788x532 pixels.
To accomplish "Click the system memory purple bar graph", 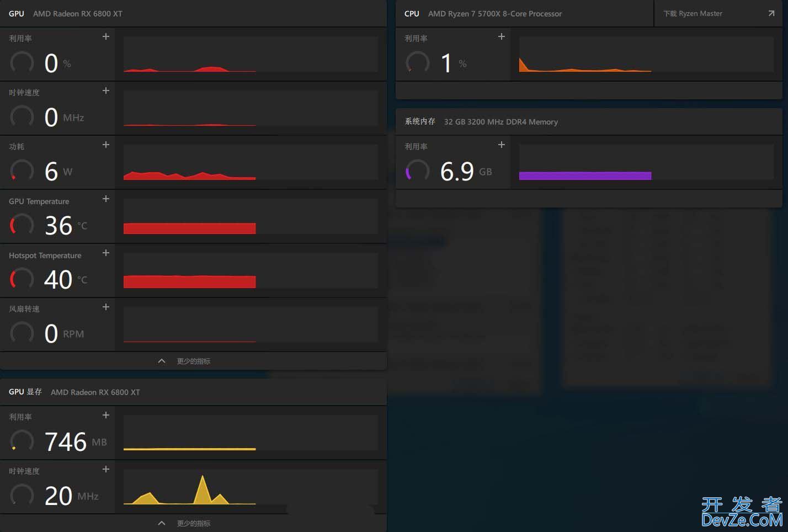I will tap(646, 163).
